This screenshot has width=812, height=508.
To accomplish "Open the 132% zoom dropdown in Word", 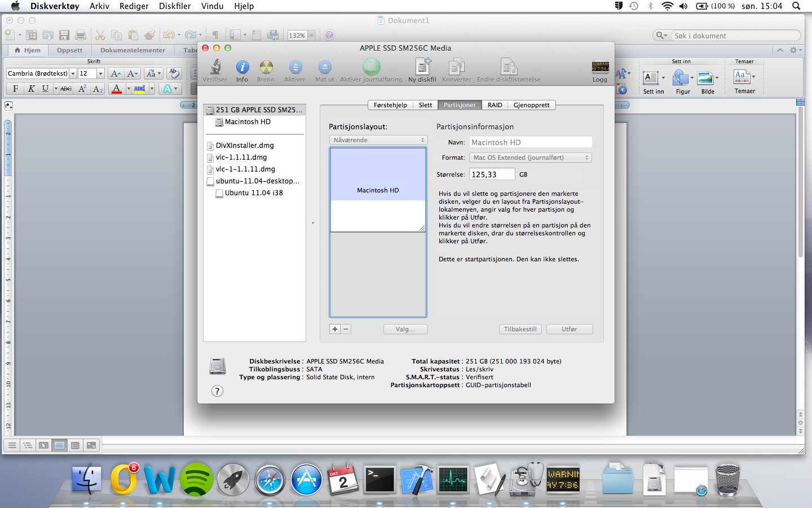I will 311,36.
